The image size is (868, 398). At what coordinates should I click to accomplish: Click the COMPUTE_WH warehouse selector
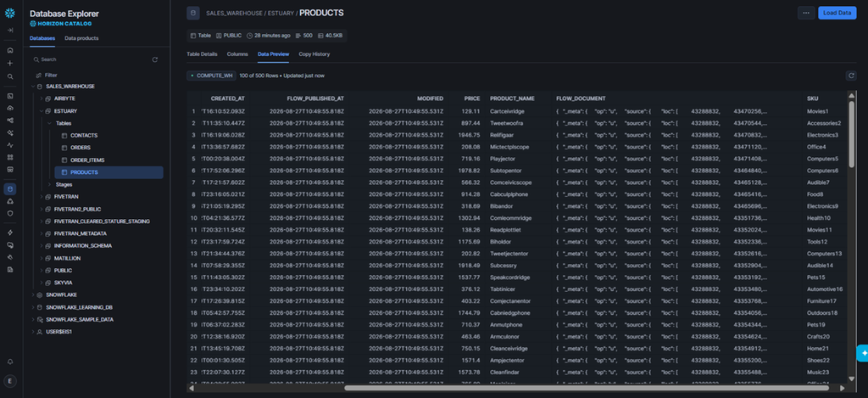point(211,76)
